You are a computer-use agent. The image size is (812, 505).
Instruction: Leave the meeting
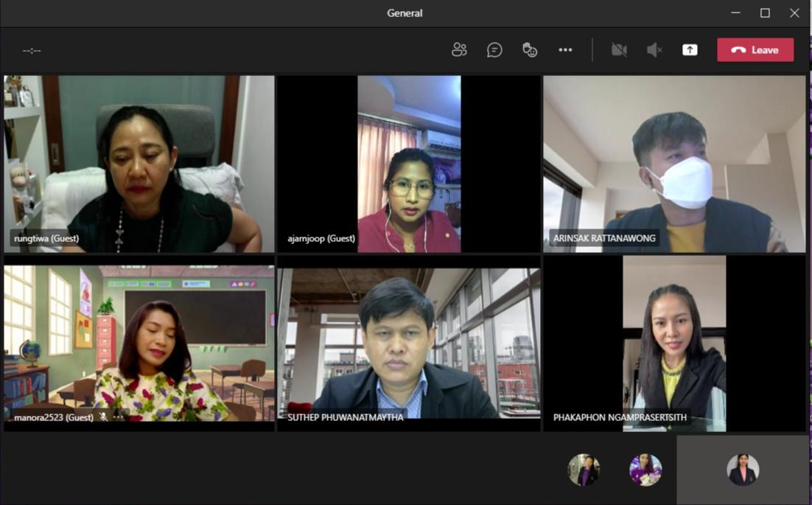pos(755,49)
